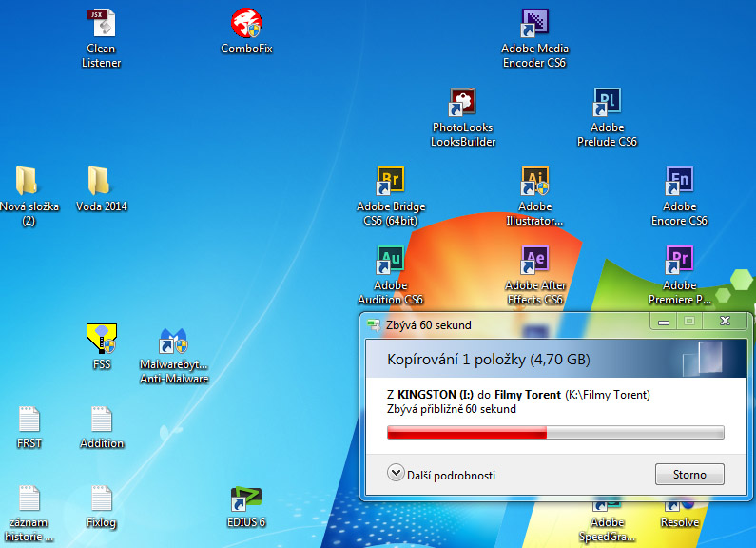The width and height of the screenshot is (756, 548).
Task: Click the Adobe Prelude CS6 icon
Action: (607, 102)
